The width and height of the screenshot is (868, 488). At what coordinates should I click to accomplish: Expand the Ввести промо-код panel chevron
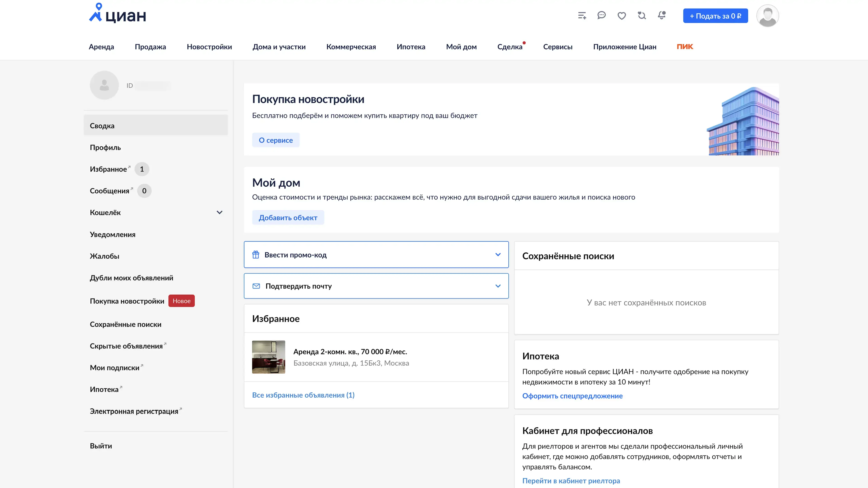coord(498,255)
